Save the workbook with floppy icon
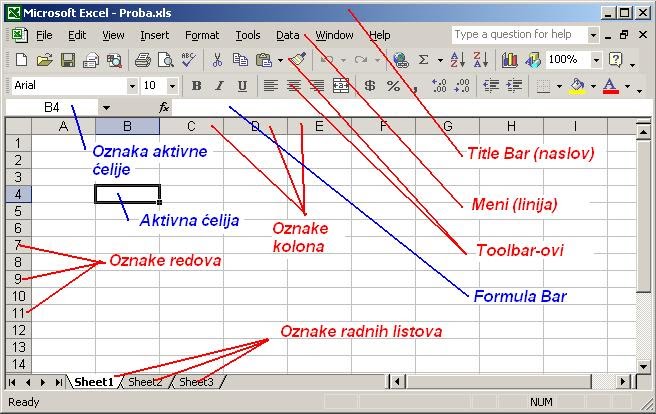This screenshot has width=656, height=414. point(68,60)
